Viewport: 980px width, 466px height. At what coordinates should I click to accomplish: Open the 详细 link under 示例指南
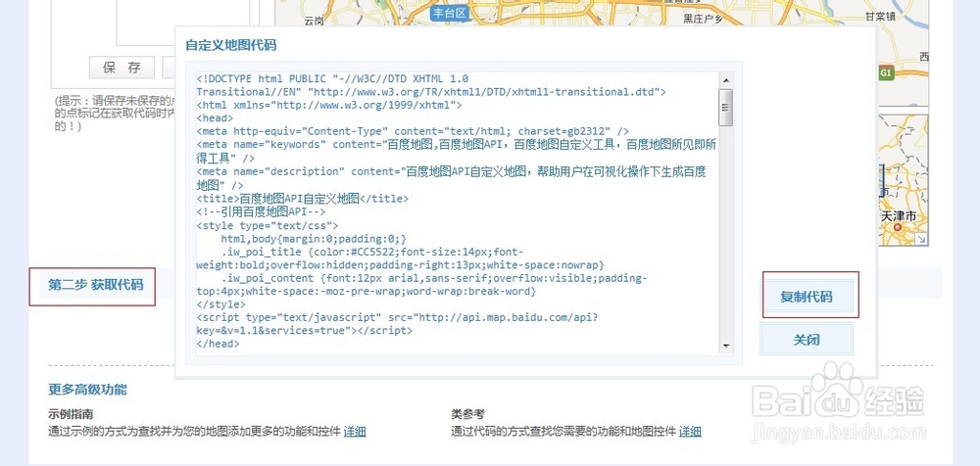(x=355, y=431)
